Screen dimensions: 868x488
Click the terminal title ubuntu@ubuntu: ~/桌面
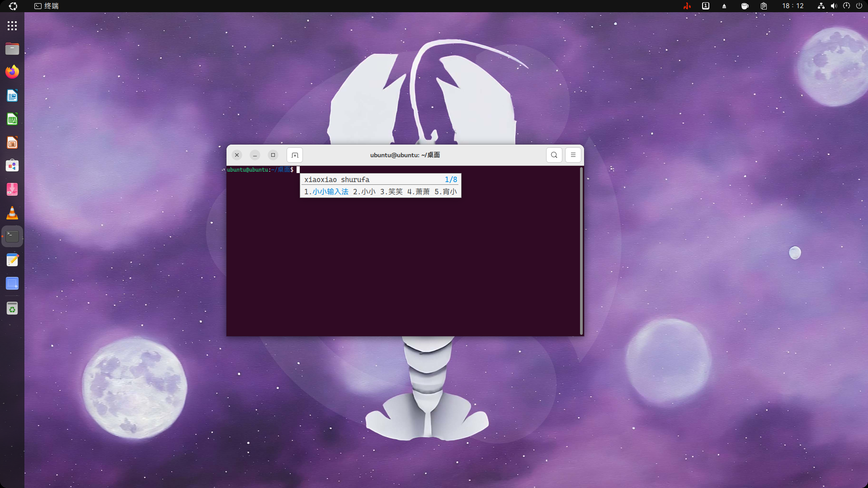[405, 155]
